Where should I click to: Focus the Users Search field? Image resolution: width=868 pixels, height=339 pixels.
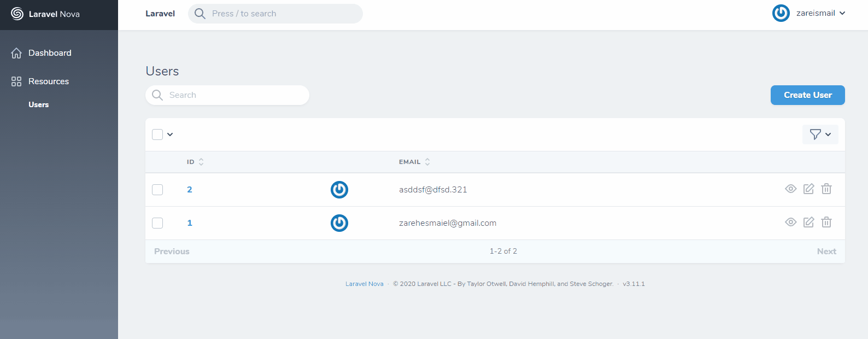[227, 95]
